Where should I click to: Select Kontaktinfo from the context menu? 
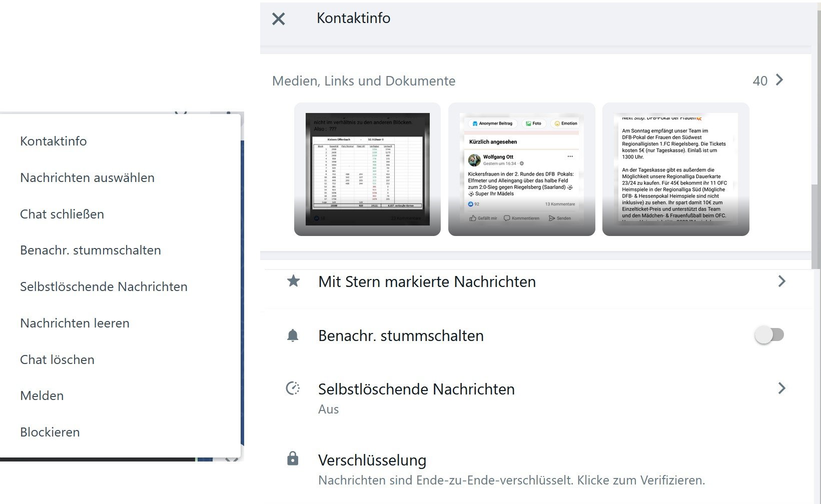tap(54, 141)
